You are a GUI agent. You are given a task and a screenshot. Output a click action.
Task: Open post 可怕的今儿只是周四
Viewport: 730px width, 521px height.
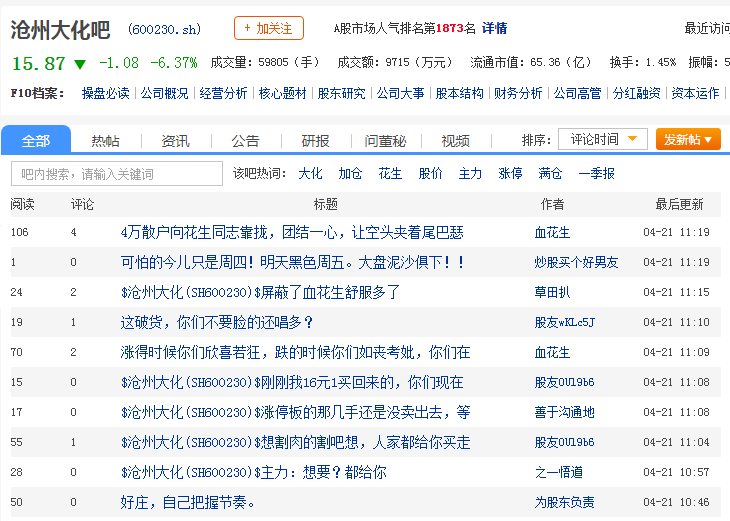click(292, 262)
